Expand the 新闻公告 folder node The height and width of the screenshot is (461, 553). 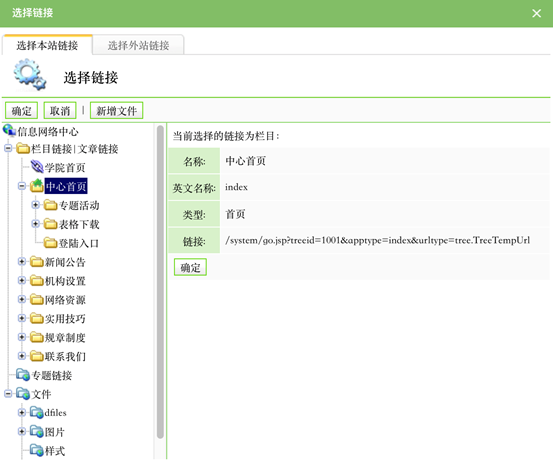pyautogui.click(x=22, y=261)
